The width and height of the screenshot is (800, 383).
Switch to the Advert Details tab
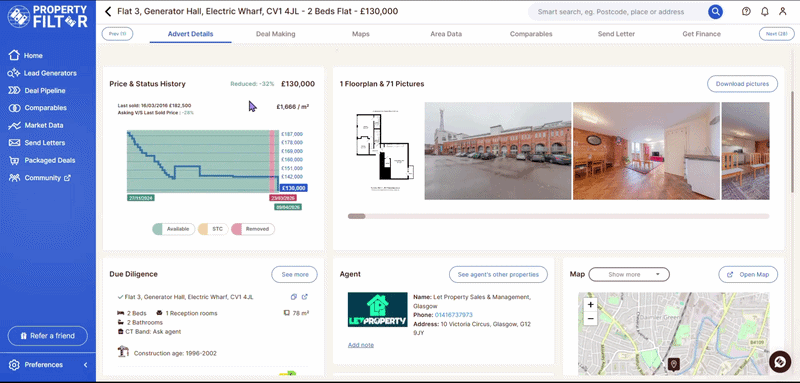click(190, 34)
